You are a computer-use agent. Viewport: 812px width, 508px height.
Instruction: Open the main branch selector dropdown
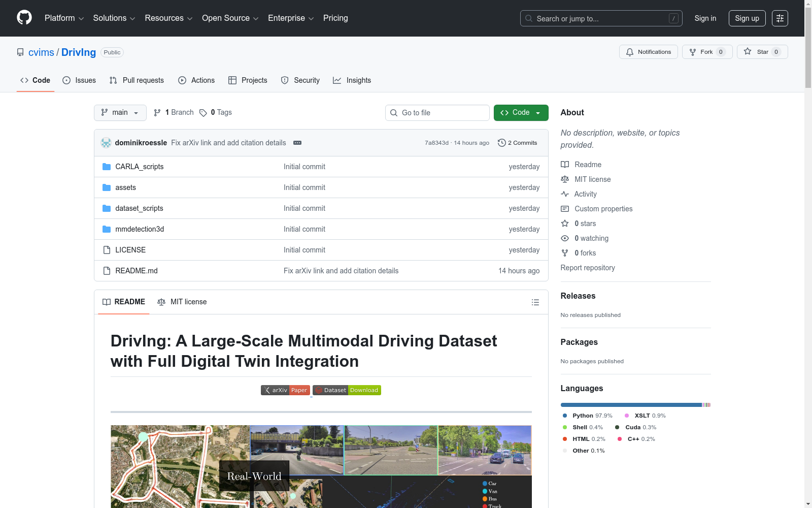tap(120, 113)
